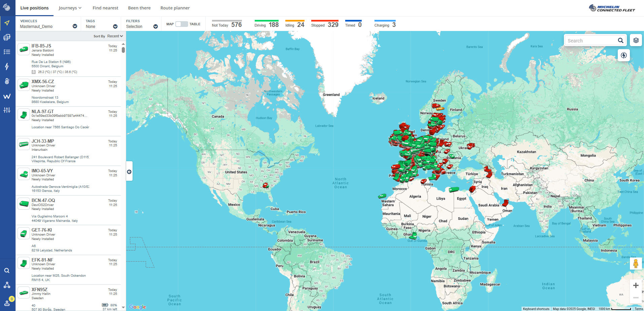Toggle the Stopped status filter
Viewport: 644px width, 311px height.
[x=324, y=24]
